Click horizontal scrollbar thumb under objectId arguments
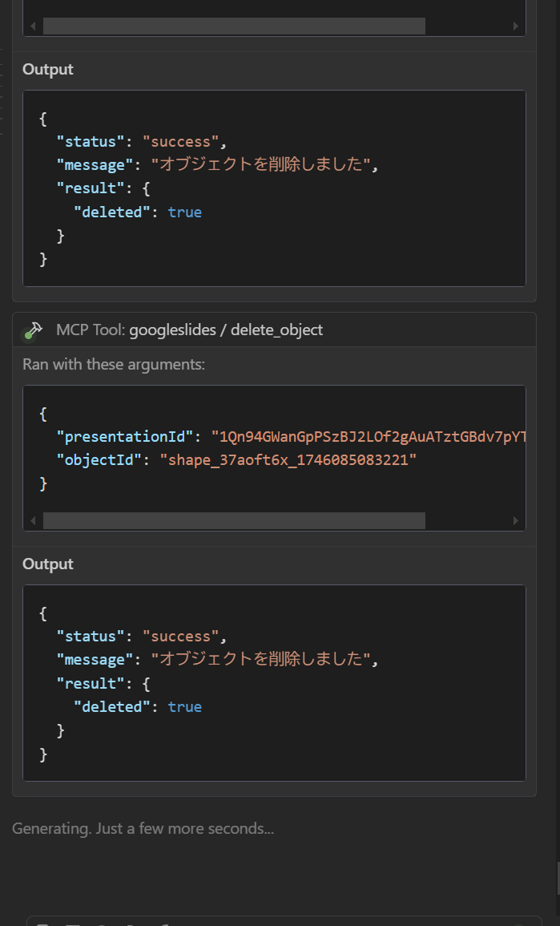This screenshot has width=560, height=926. click(x=234, y=521)
